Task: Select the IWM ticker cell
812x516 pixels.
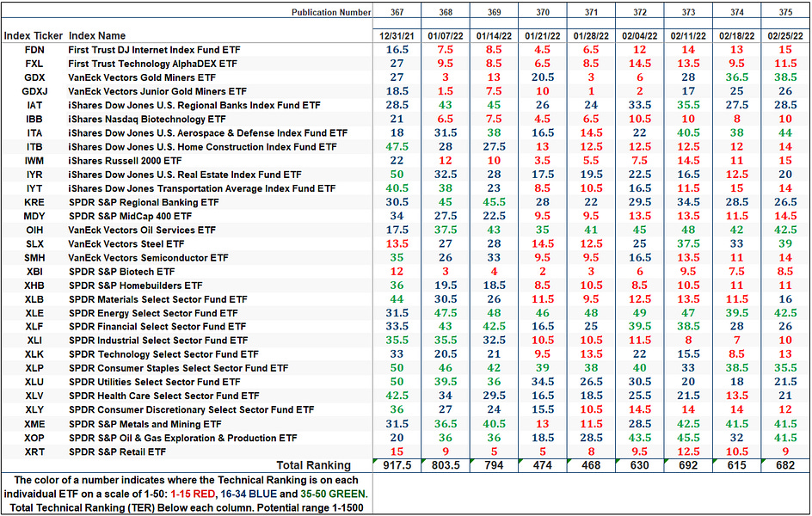Action: pyautogui.click(x=34, y=161)
